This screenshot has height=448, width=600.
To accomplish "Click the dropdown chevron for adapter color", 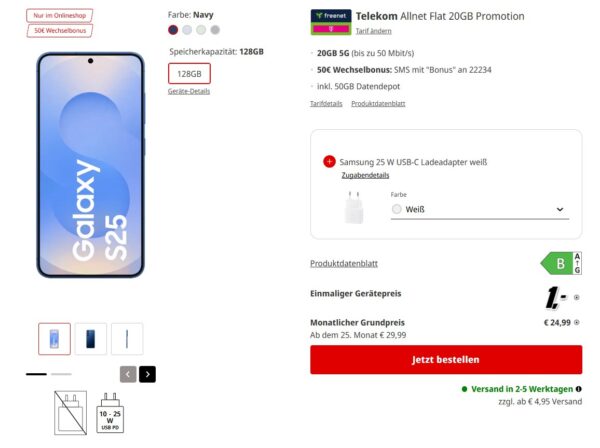I will (x=560, y=209).
